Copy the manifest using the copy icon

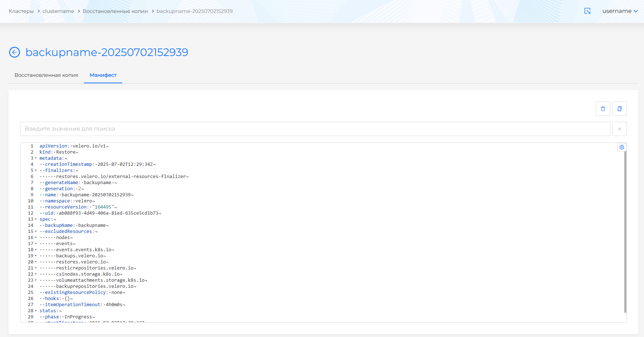point(620,109)
